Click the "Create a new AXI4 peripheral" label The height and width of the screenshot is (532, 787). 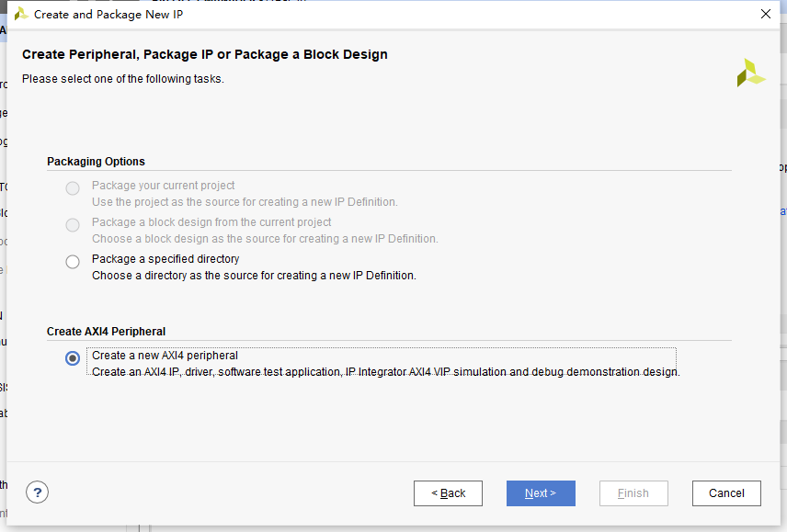pos(165,356)
